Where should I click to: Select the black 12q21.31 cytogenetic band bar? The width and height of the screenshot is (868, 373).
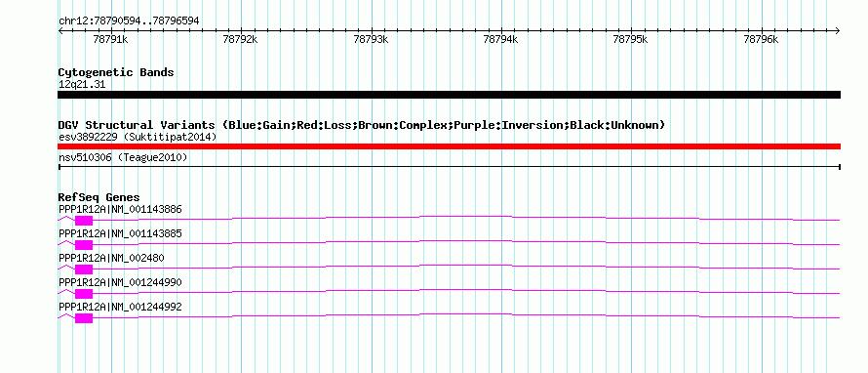click(449, 95)
